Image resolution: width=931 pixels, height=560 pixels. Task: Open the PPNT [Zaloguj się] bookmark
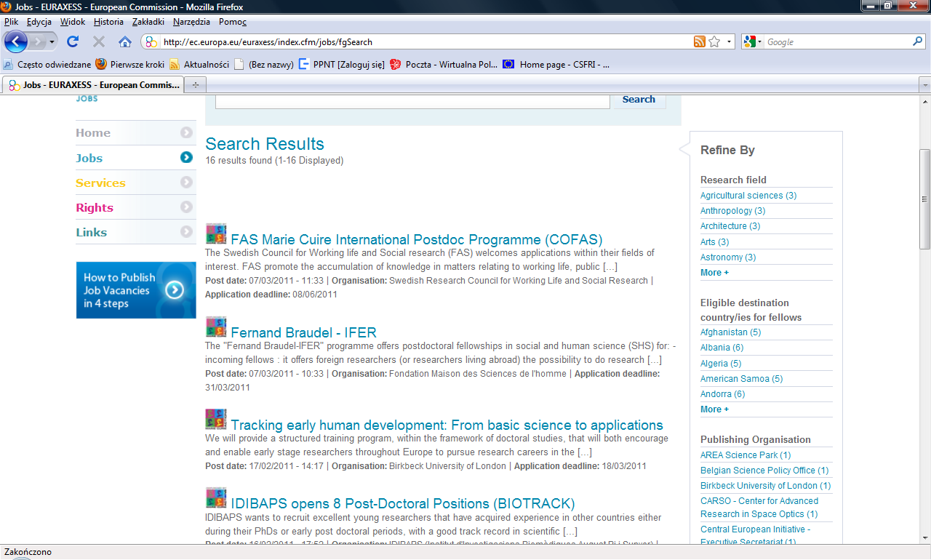(x=342, y=64)
